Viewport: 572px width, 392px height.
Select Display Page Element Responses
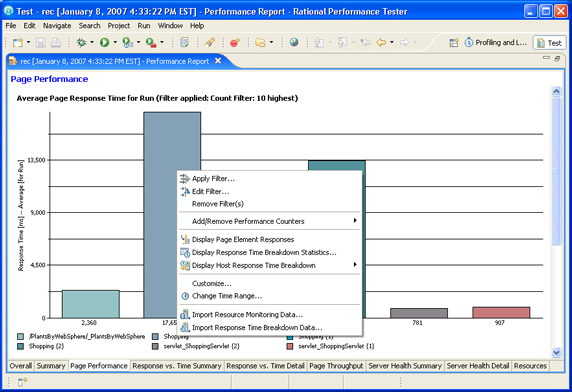pos(270,240)
